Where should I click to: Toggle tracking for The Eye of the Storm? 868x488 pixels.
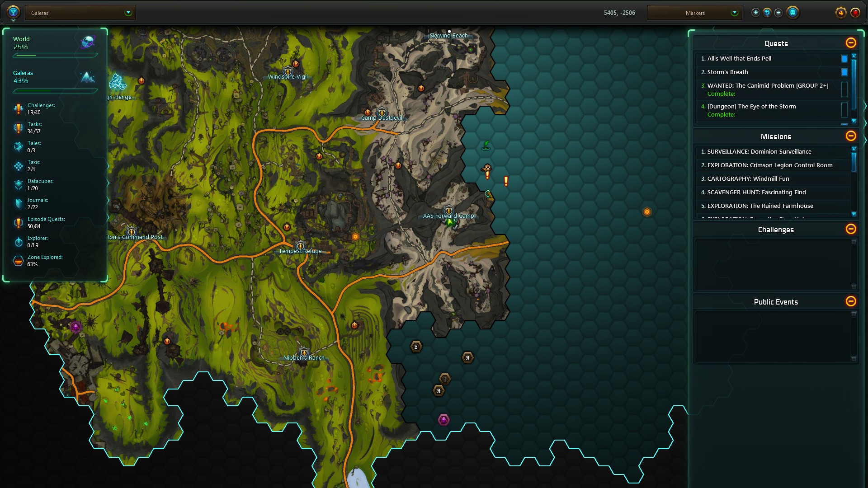point(844,110)
